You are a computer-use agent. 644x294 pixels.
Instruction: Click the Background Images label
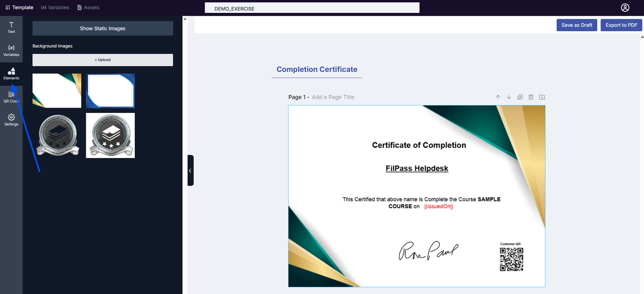[x=52, y=46]
